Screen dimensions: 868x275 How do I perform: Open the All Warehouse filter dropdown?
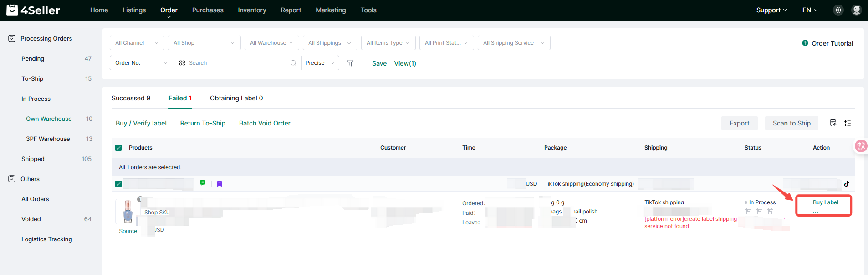click(x=271, y=43)
